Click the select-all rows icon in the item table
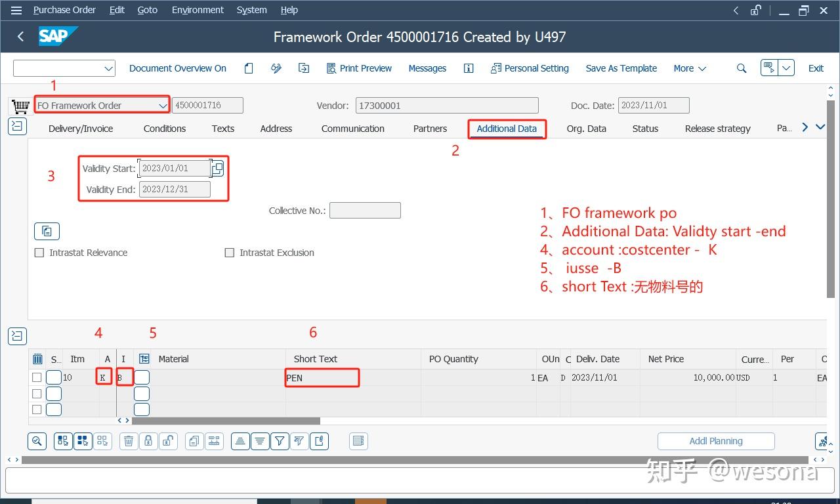 (x=37, y=359)
